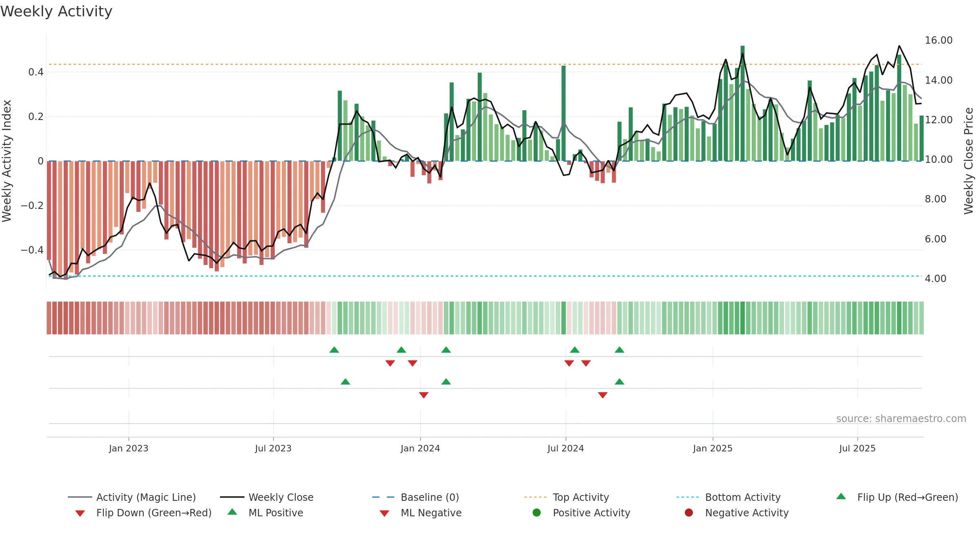
Task: Click the first red cell of the heatmap strip
Action: click(x=49, y=318)
